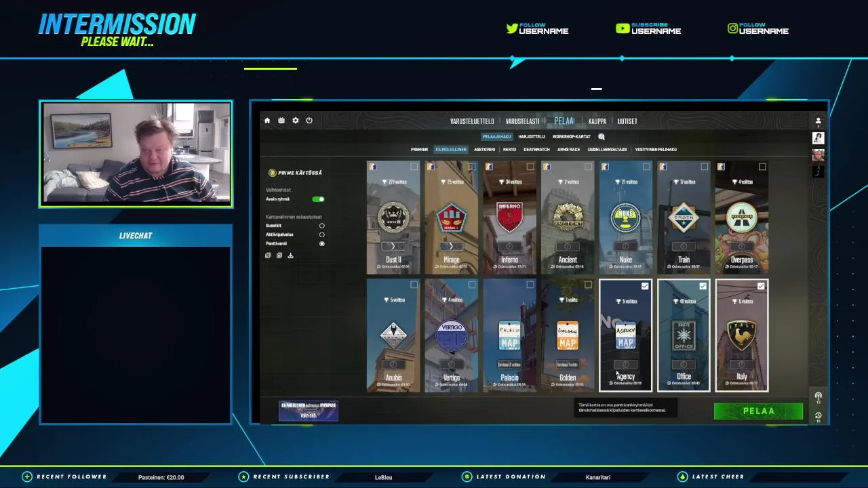Click the Palacio map badge
868x488 pixels.
point(509,335)
